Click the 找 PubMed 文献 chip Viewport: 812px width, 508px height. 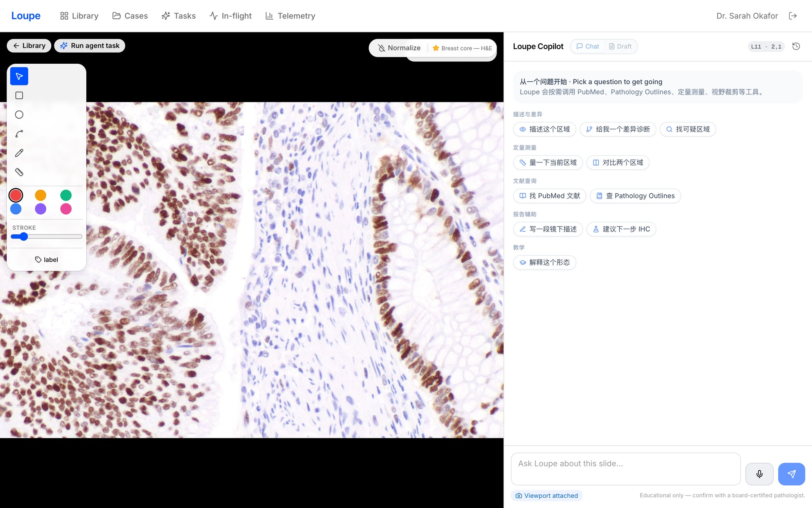(550, 196)
